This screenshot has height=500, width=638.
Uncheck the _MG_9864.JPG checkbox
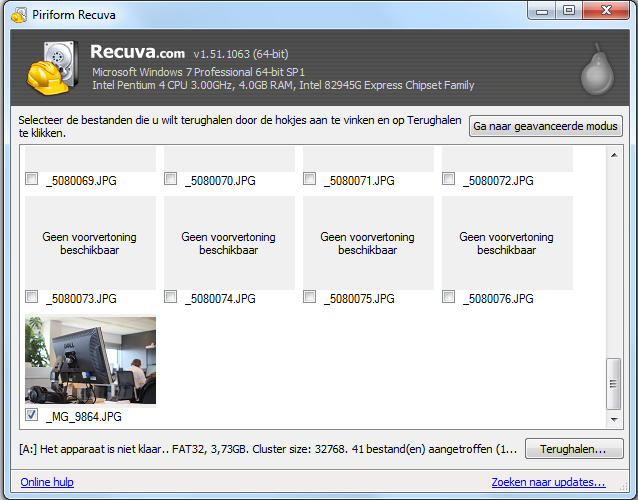click(x=31, y=415)
